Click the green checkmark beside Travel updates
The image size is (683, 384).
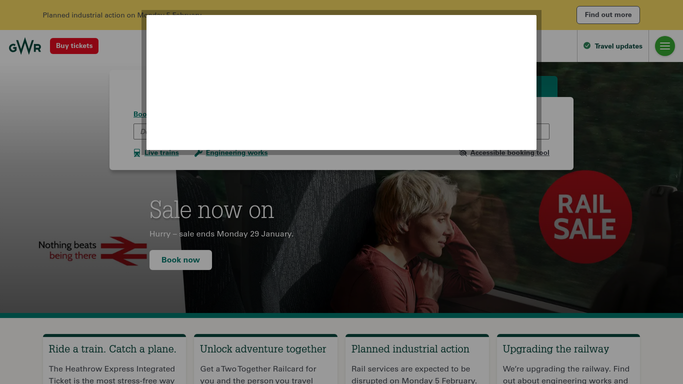(x=587, y=46)
